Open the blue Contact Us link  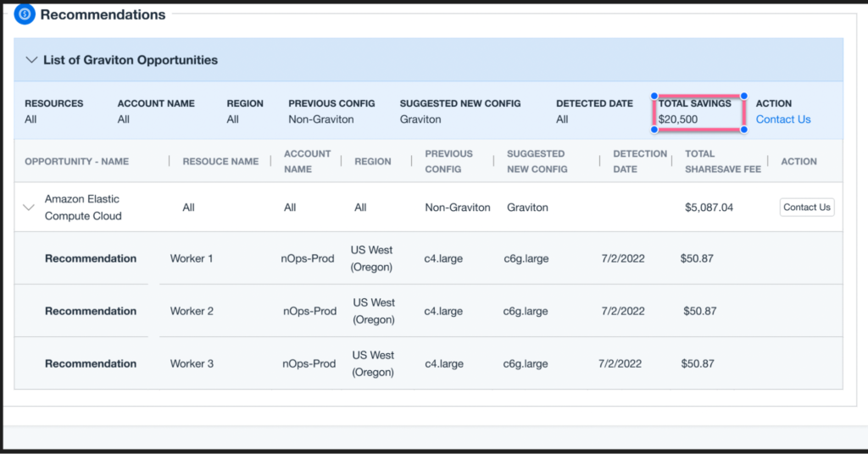click(x=782, y=119)
